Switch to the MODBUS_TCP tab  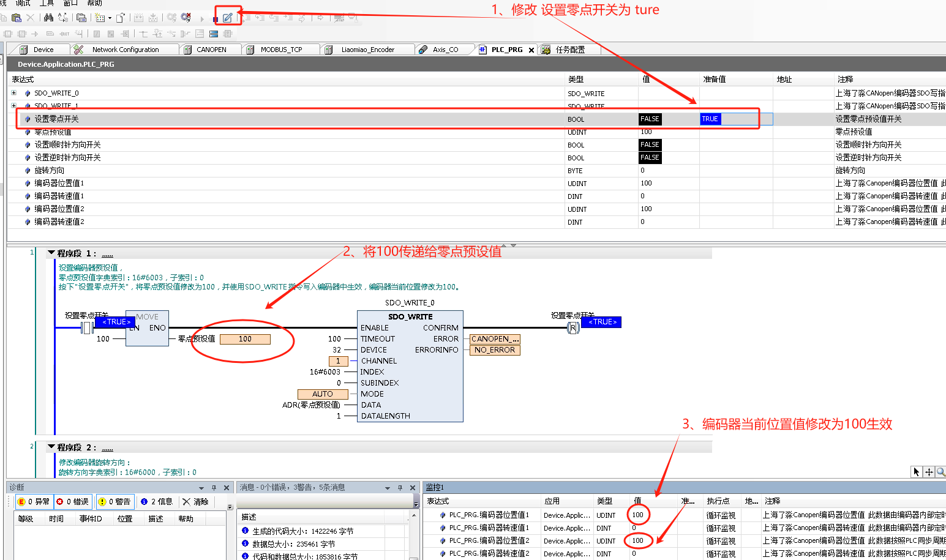tap(281, 50)
